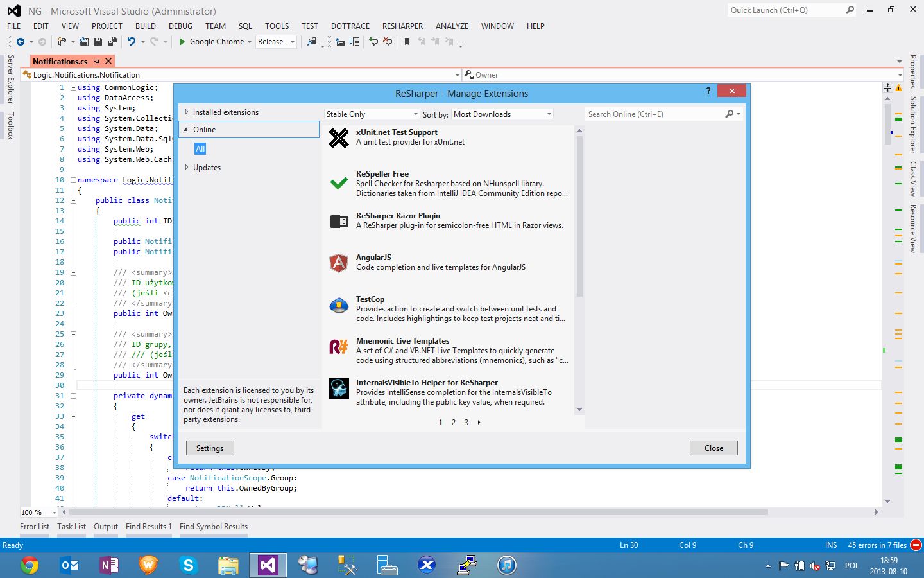Open the Solution Explorer side panel
924x578 pixels.
[x=912, y=125]
